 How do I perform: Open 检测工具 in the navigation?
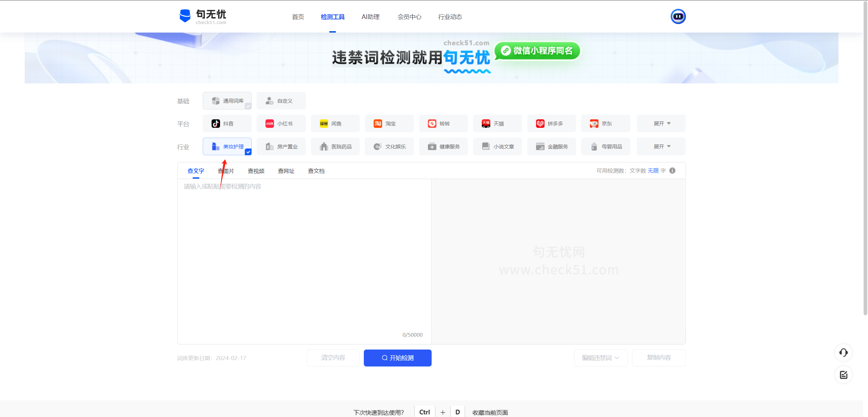(333, 17)
